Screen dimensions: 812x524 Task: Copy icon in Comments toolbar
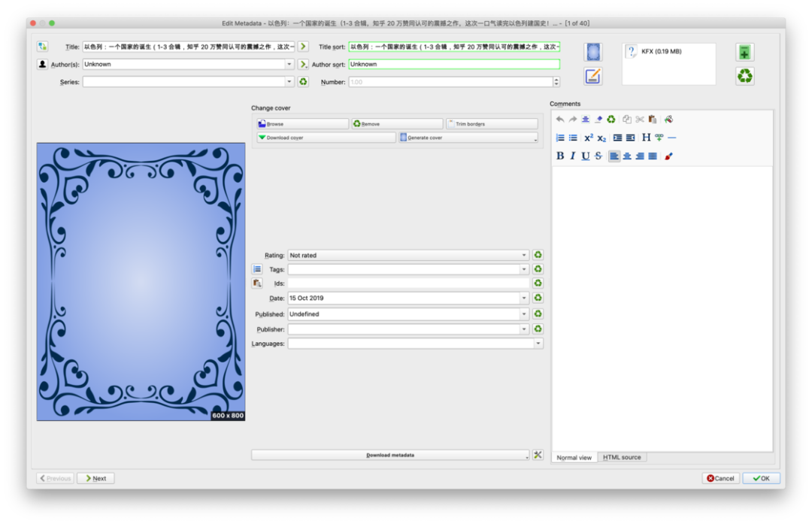pos(626,119)
